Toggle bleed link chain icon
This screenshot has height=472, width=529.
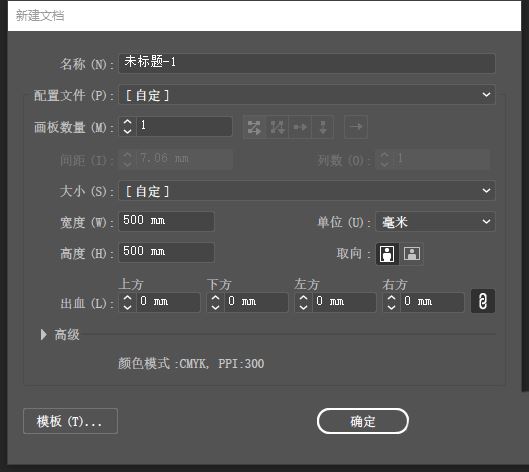(483, 301)
